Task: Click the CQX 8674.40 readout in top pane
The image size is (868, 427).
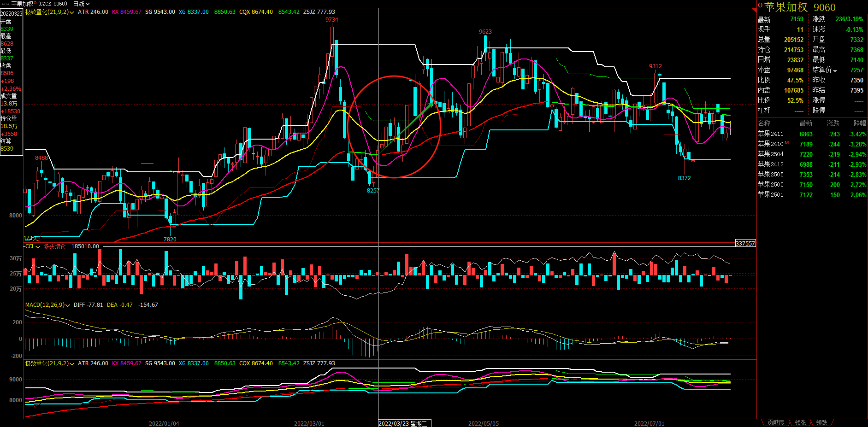Action: 256,12
